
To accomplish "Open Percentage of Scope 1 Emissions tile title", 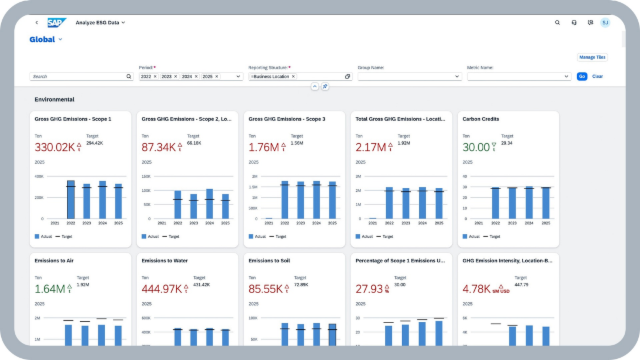I will pos(400,260).
